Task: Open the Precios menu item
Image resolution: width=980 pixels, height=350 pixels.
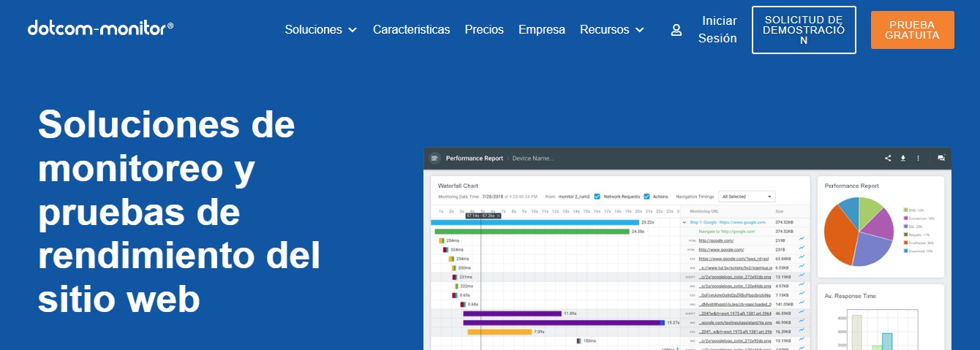Action: tap(484, 30)
